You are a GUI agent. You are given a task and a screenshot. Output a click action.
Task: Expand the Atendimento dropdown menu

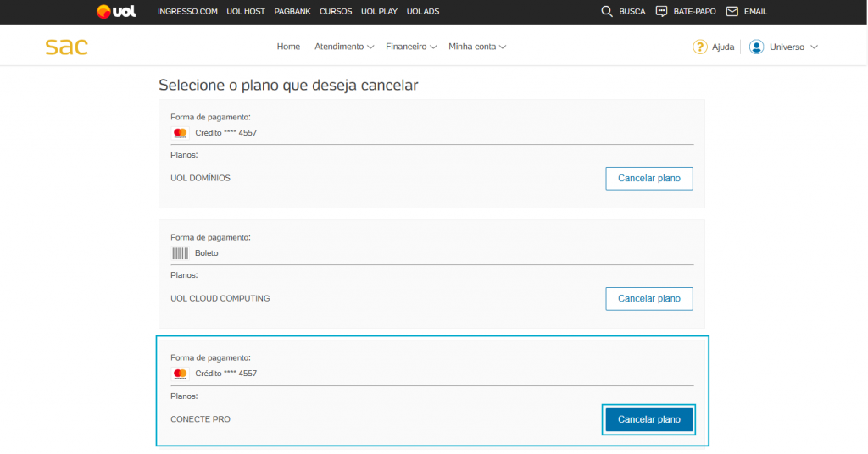tap(343, 47)
